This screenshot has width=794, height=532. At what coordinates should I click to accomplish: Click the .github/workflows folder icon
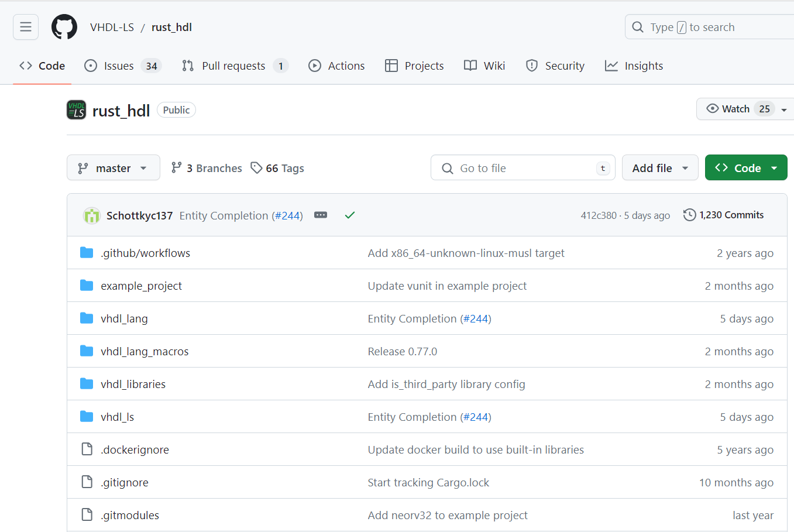click(x=87, y=253)
